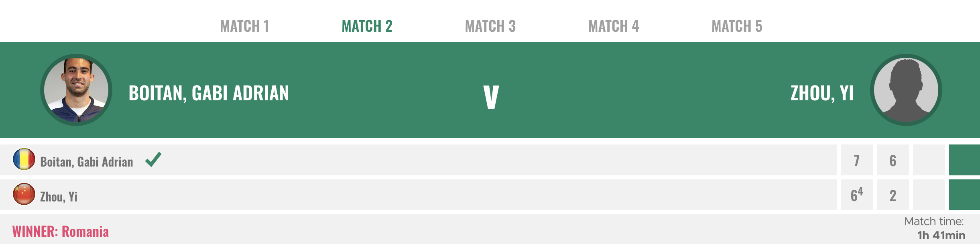Go to the Match 4 tab
Screen dimensions: 980x244
click(x=613, y=26)
